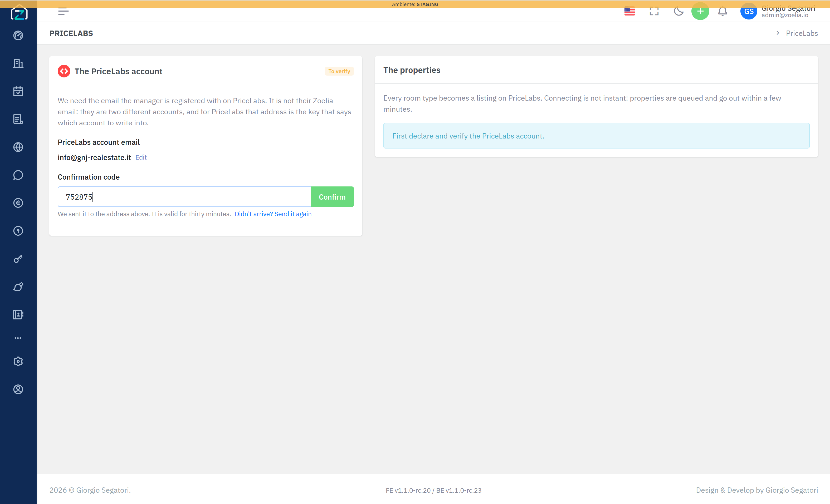
Task: Open the dashboard gauge icon in sidebar
Action: (18, 35)
